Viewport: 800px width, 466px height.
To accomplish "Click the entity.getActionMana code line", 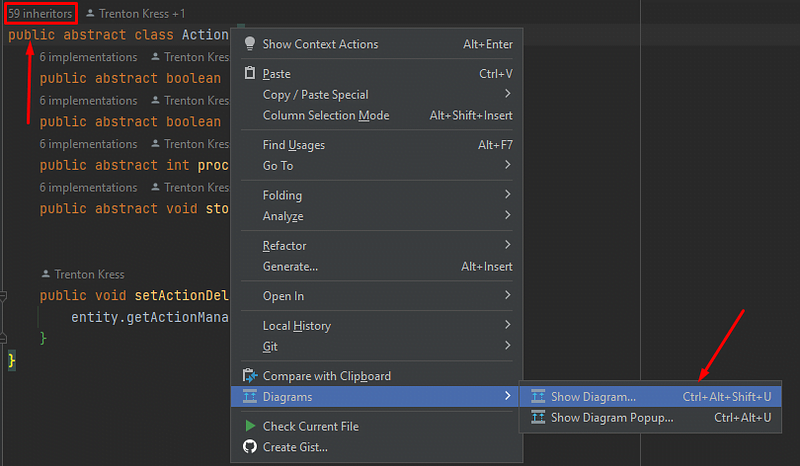I will click(x=149, y=317).
